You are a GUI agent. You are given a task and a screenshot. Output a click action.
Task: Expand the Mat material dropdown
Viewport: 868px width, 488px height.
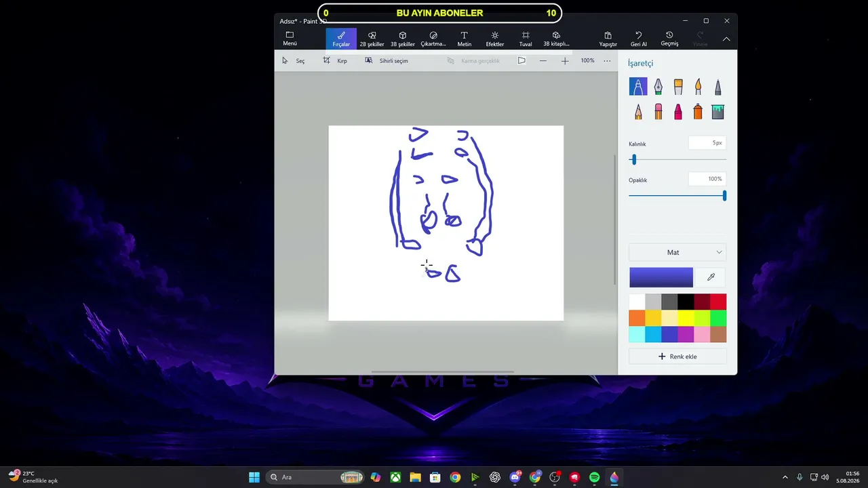[x=677, y=252]
